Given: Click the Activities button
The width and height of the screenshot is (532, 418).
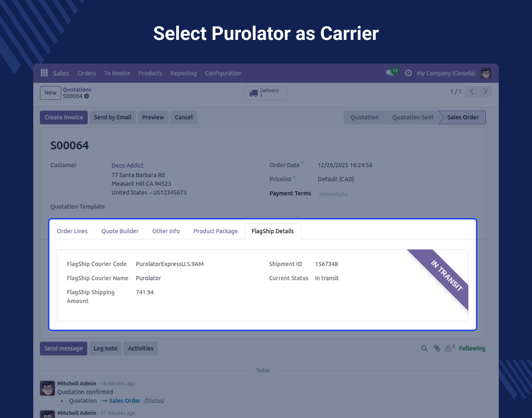Looking at the screenshot, I should click(x=141, y=349).
